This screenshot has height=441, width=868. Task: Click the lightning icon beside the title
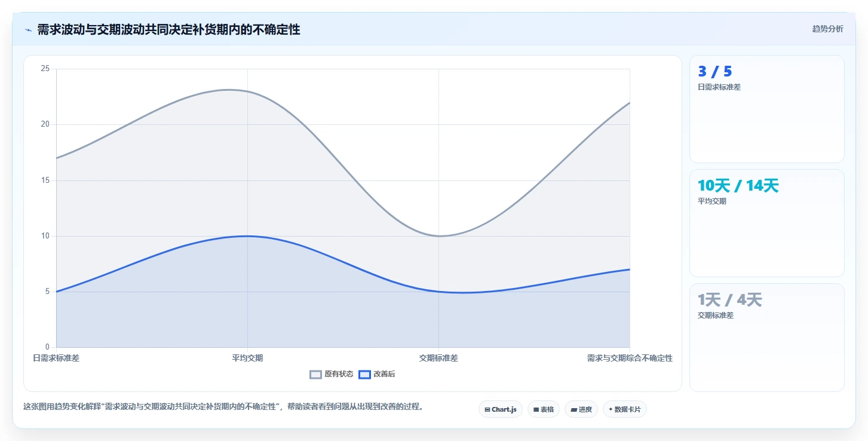(x=28, y=30)
